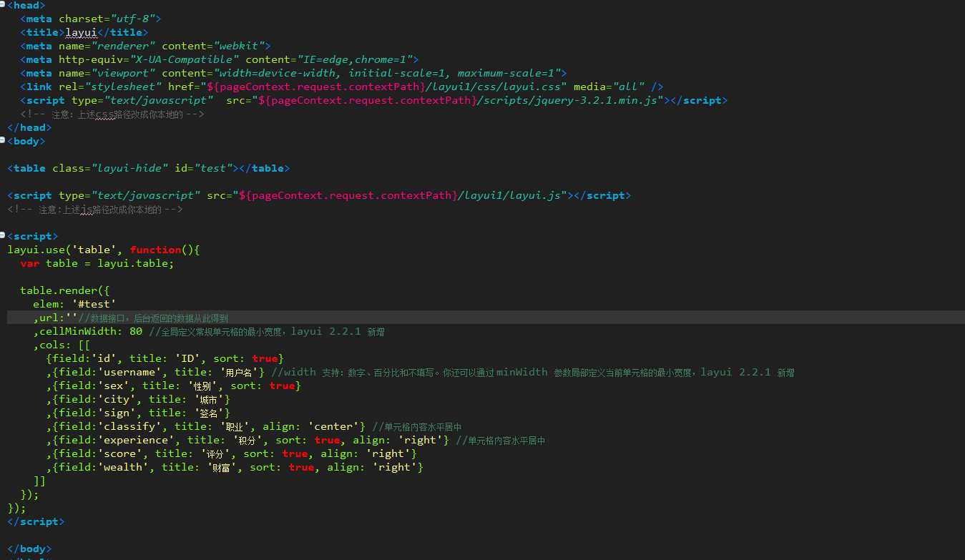Click the 'sex' field string
The image size is (965, 560).
113,385
